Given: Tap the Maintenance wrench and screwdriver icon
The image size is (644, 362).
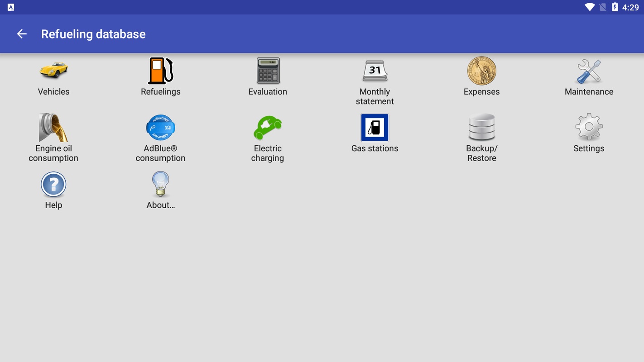Looking at the screenshot, I should pos(589,71).
